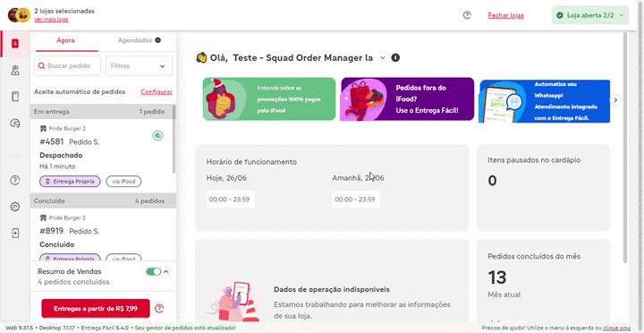This screenshot has width=644, height=333.
Task: Open order #8919 Concluído
Action: (101, 235)
